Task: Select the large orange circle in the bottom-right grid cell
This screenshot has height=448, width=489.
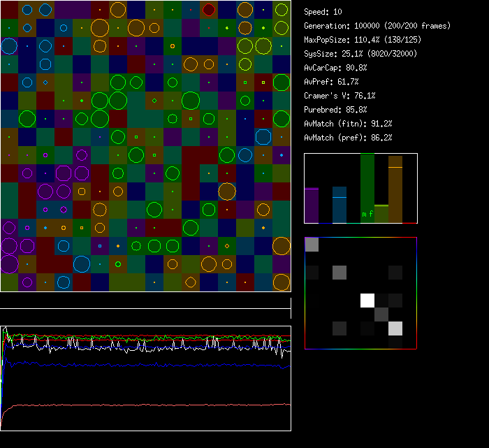Action: pyautogui.click(x=282, y=282)
